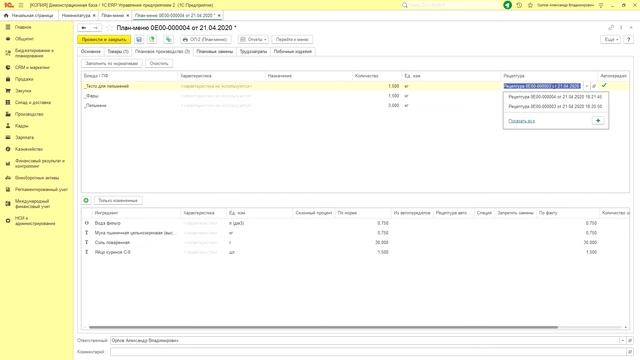
Task: Switch to the Номенклатура window tab
Action: (76, 16)
